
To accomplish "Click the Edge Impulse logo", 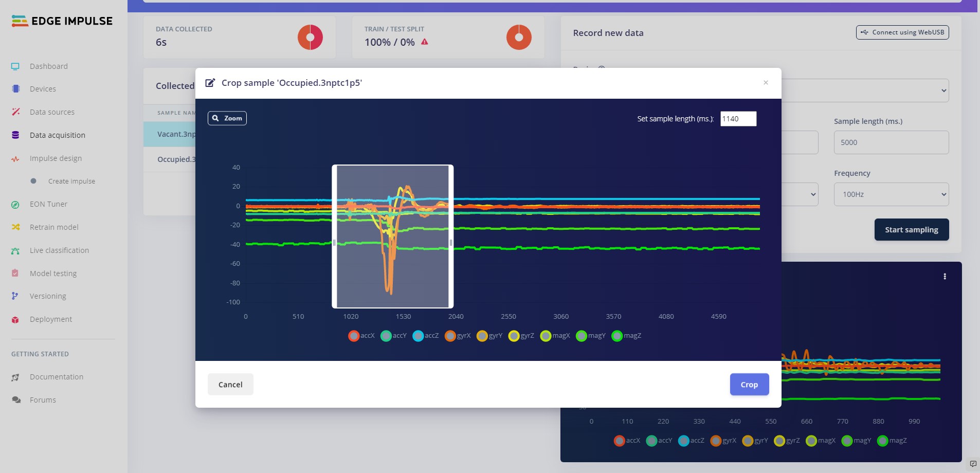I will [x=62, y=21].
